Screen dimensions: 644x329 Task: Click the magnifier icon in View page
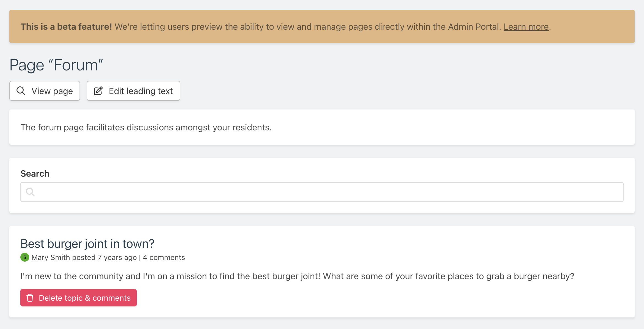(21, 91)
